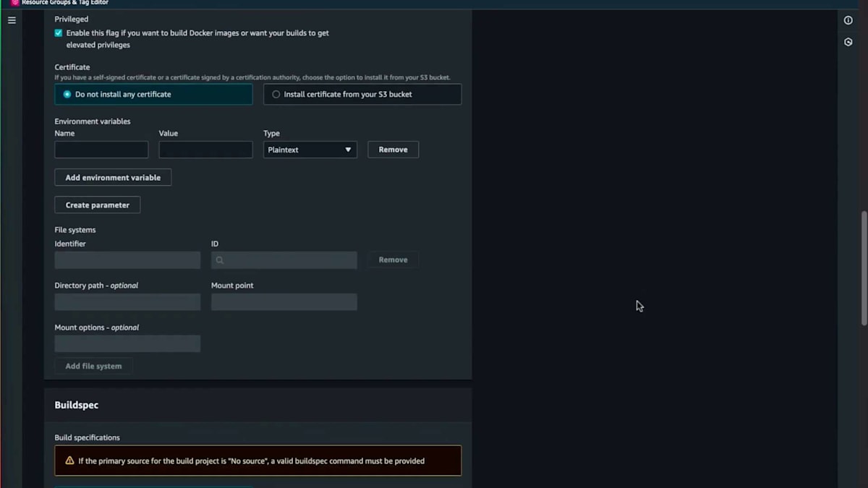Click the search icon in the ID field

coord(220,260)
